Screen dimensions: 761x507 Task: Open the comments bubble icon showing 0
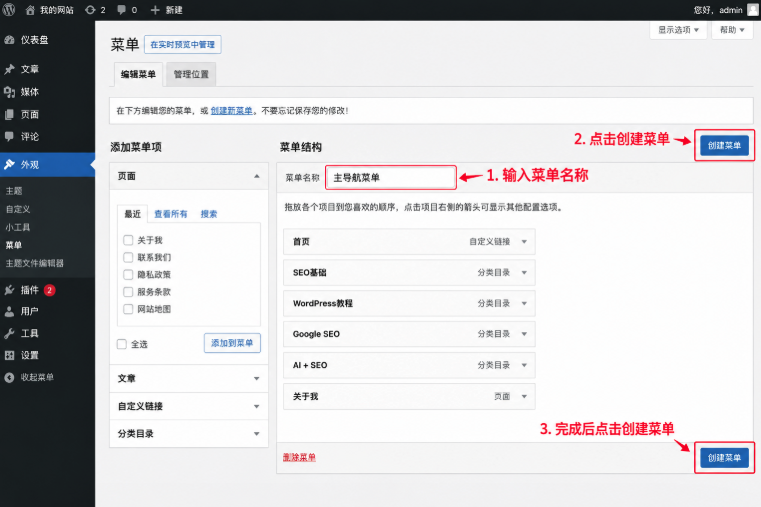(121, 10)
